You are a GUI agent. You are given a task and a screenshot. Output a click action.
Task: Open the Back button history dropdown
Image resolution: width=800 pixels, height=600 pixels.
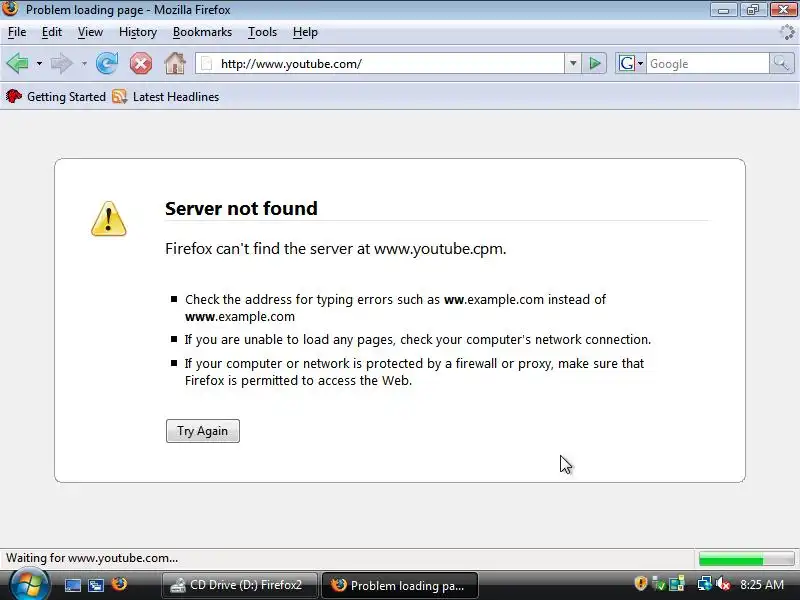point(39,64)
